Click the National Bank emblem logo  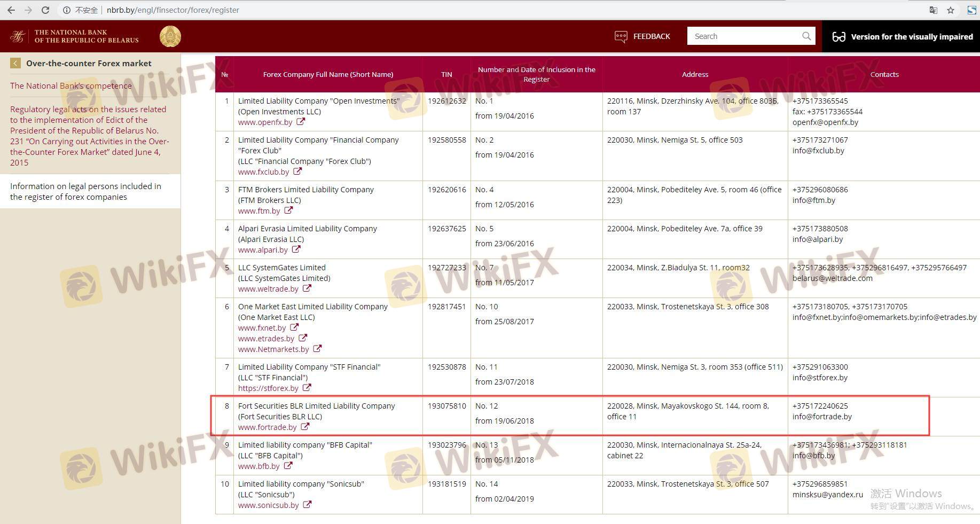click(x=170, y=36)
